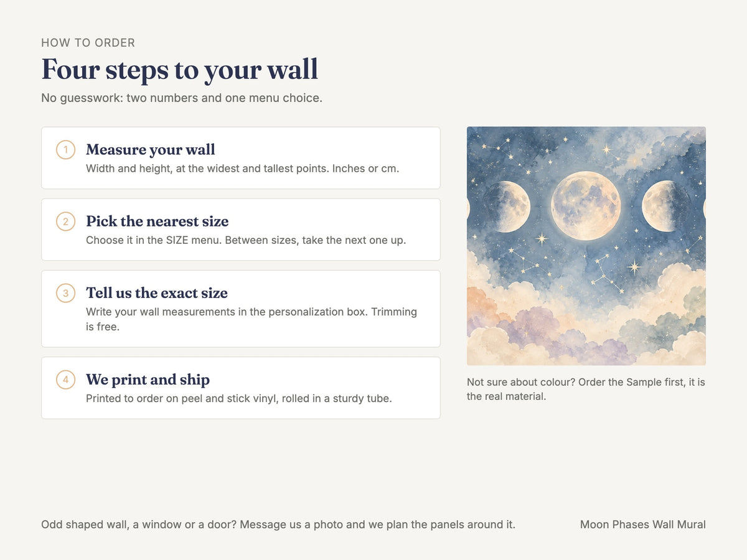The width and height of the screenshot is (747, 560).
Task: Click the full moon in the mural
Action: 586,206
